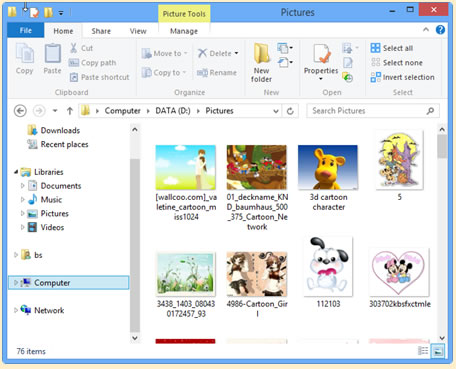Go back with the Back arrow button

point(20,111)
